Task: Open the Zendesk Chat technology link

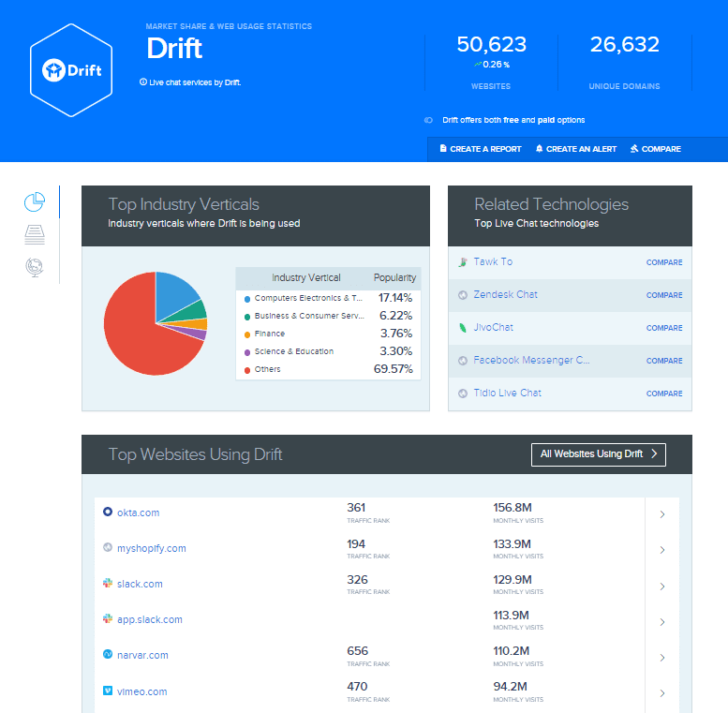Action: click(506, 295)
